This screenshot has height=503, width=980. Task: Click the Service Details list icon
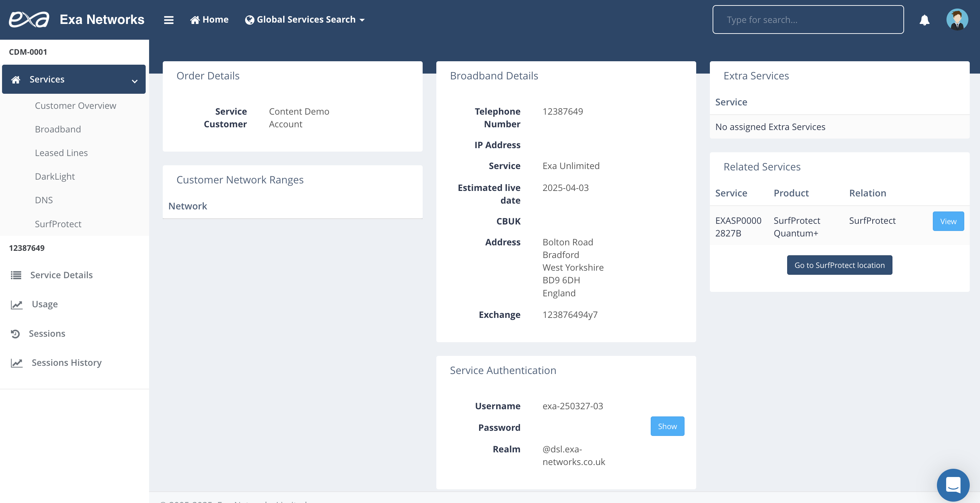pos(16,275)
